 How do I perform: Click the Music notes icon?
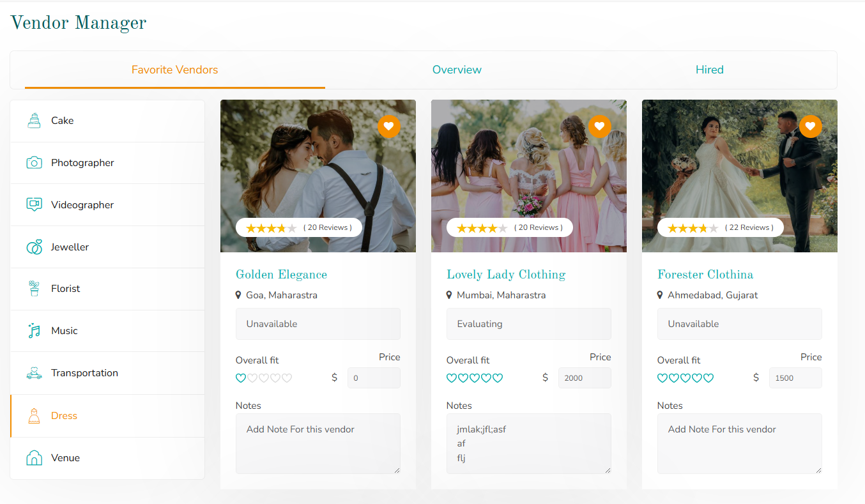pos(34,331)
